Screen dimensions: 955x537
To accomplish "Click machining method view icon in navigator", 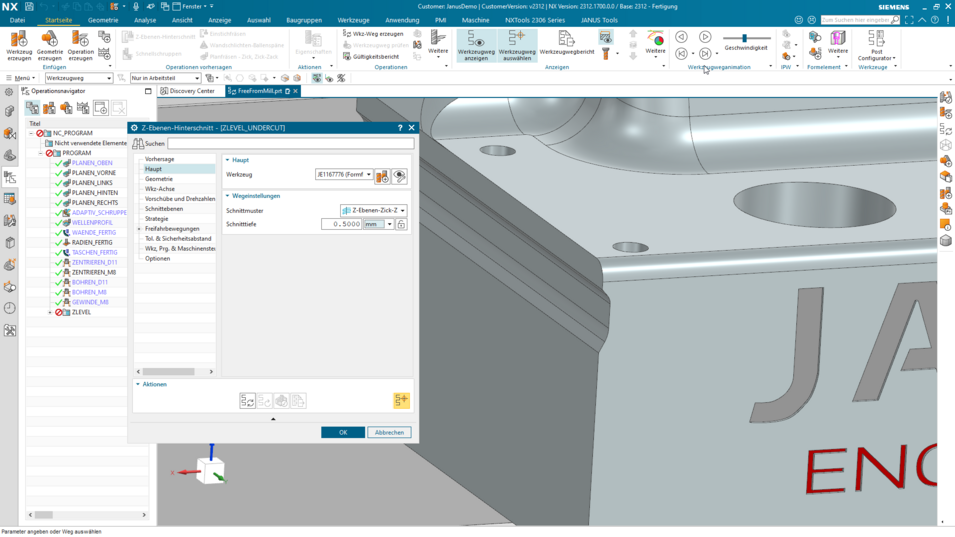I will 83,108.
